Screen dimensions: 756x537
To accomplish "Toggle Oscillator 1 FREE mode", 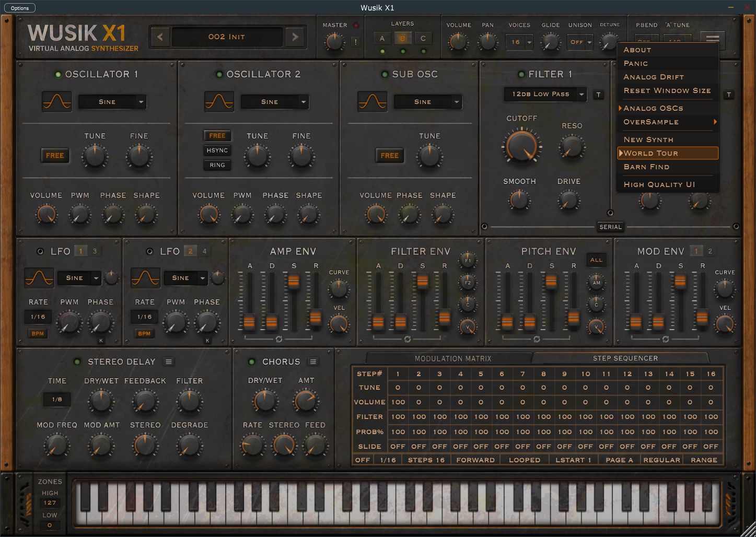I will tap(55, 155).
